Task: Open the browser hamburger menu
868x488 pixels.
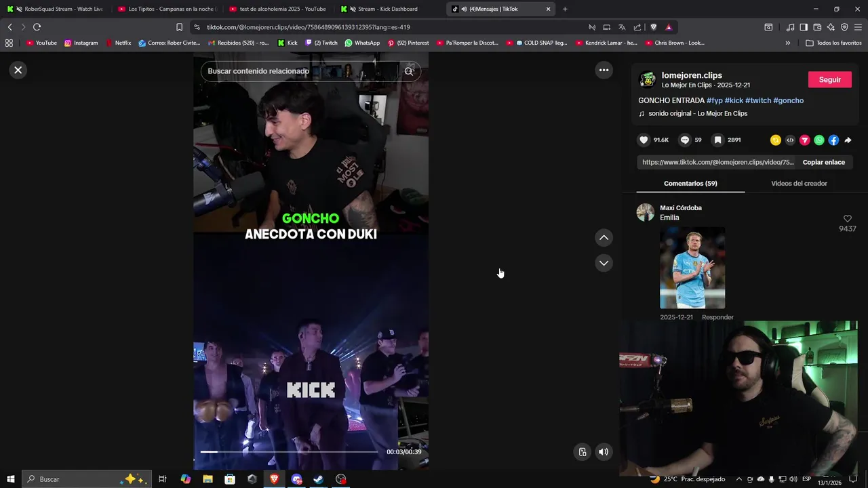Action: tap(859, 27)
